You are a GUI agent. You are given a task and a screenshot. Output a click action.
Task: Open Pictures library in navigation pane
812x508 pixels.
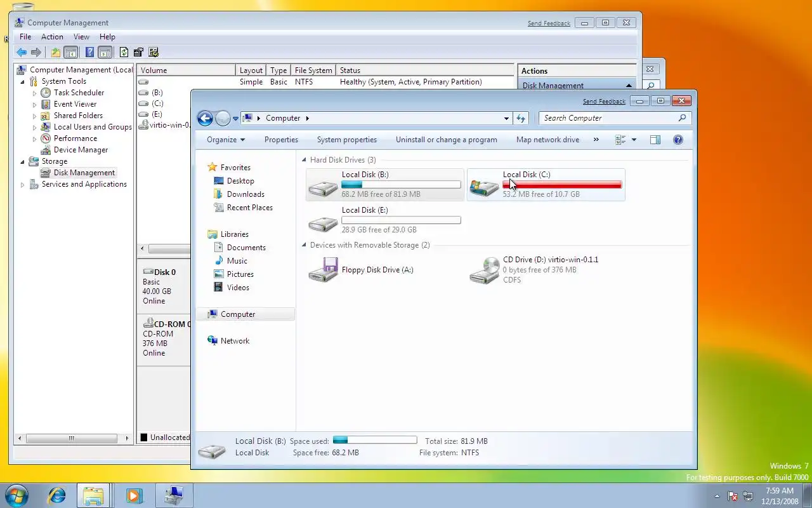240,274
